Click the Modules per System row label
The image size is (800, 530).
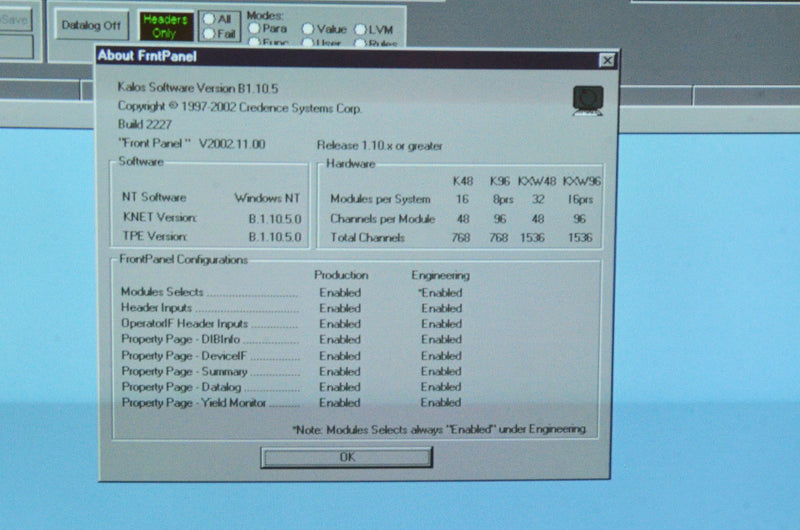[x=380, y=199]
